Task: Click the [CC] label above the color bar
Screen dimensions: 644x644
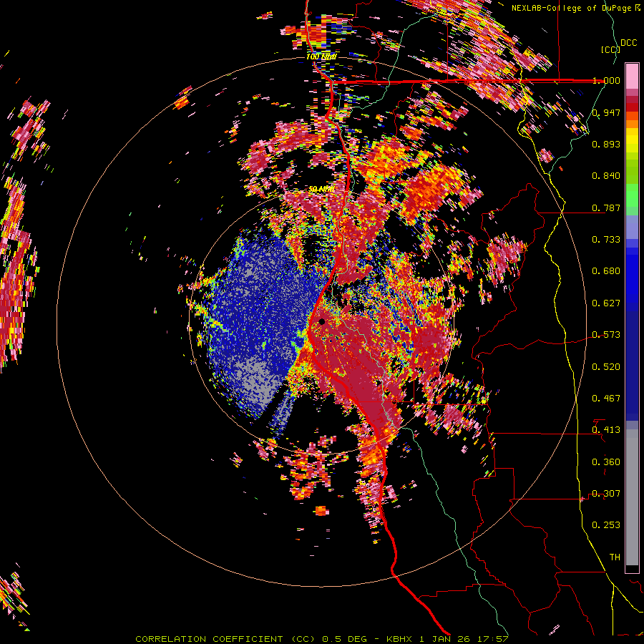Action: [x=610, y=49]
